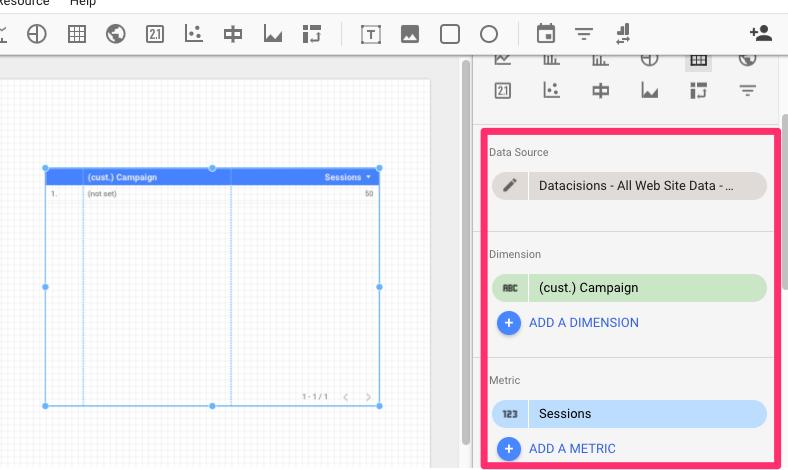
Task: Insert a scorecard from the top toolbar
Action: pos(155,34)
